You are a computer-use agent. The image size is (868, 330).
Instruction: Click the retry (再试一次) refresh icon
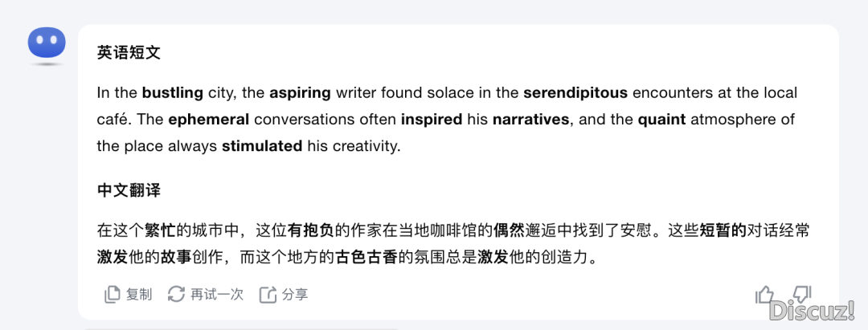(x=176, y=295)
